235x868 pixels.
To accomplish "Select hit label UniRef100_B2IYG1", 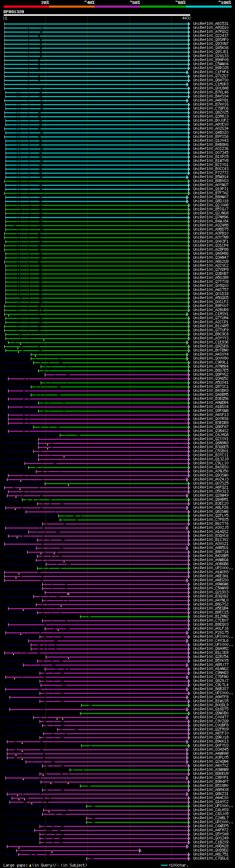I will click(x=211, y=165).
